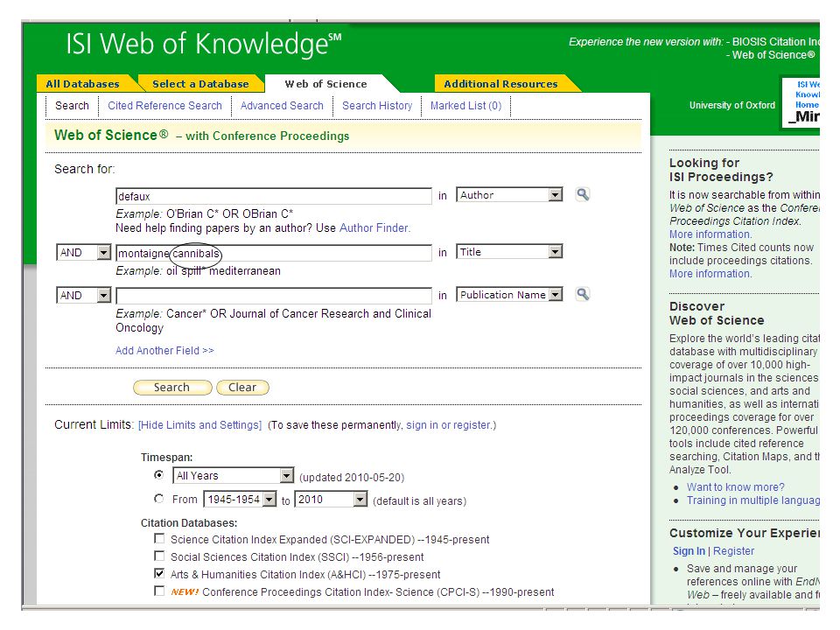Click the Sign In link in sidebar
The image size is (840, 630).
point(689,550)
